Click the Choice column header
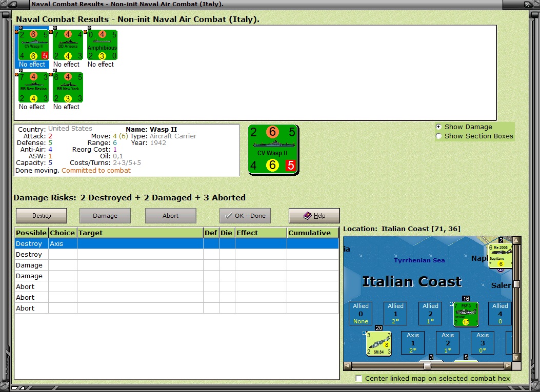 pyautogui.click(x=63, y=233)
